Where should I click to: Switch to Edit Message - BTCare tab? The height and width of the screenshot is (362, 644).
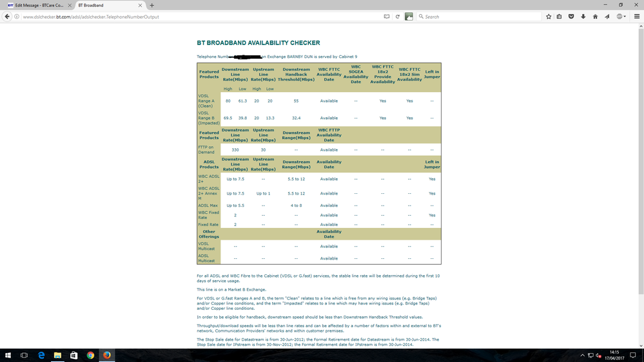click(39, 5)
